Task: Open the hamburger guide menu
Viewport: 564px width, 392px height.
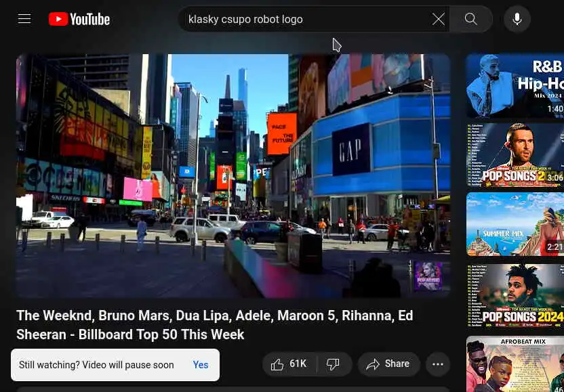Action: pyautogui.click(x=24, y=19)
